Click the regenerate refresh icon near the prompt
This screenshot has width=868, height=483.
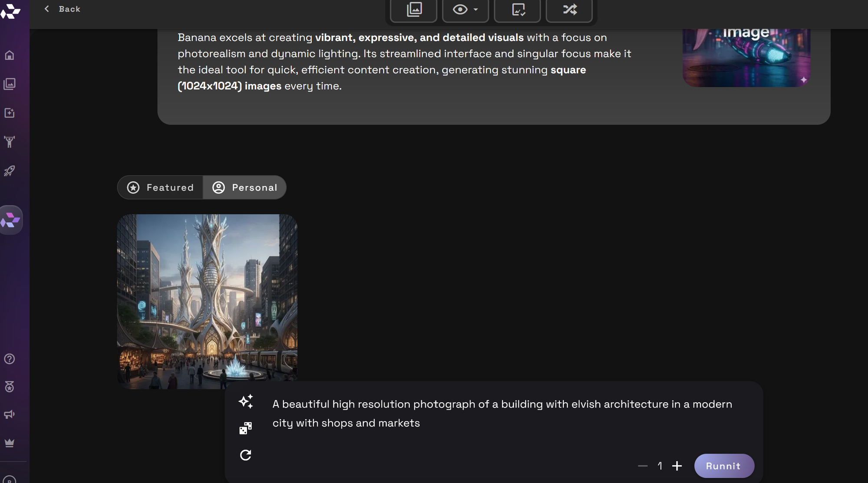pyautogui.click(x=246, y=455)
